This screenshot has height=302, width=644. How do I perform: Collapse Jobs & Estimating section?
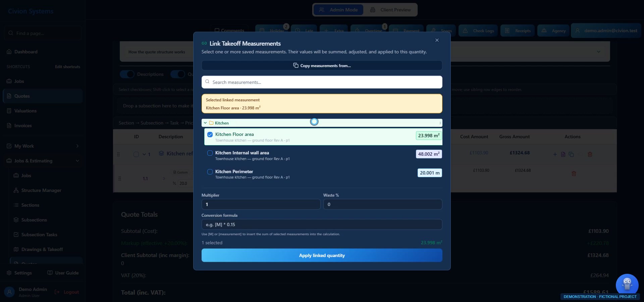[43, 161]
